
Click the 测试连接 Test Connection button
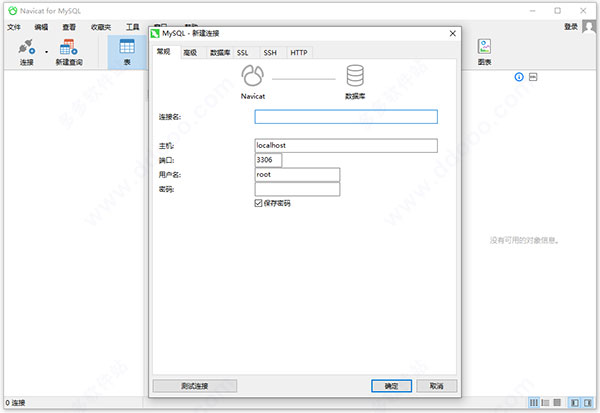[195, 386]
